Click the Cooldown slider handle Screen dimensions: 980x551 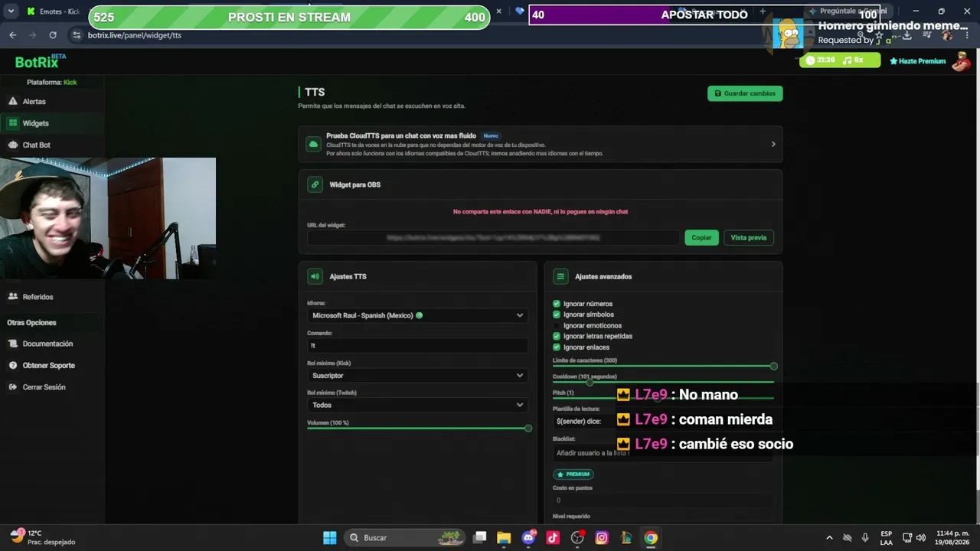590,382
